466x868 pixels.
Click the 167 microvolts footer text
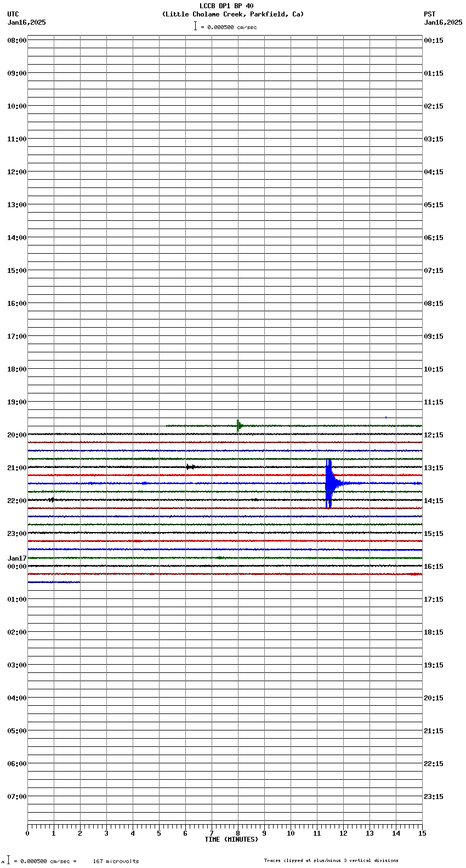[116, 861]
